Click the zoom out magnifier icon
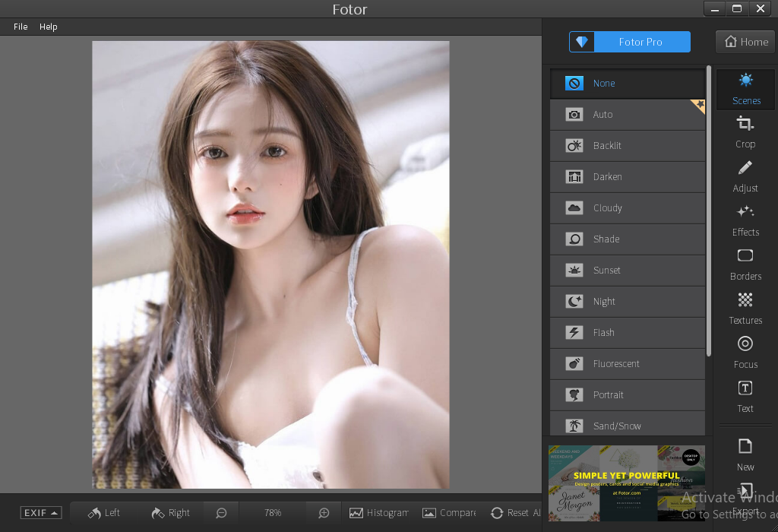This screenshot has width=778, height=532. coord(221,513)
